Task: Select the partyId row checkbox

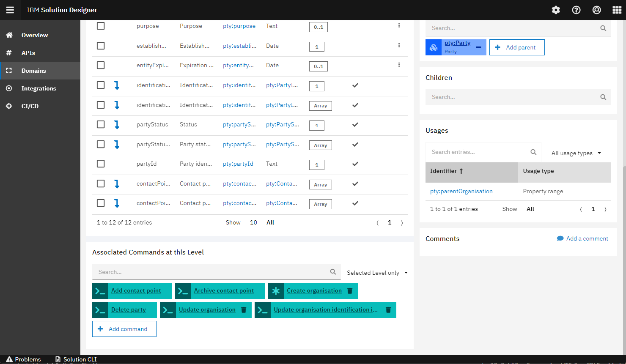Action: click(x=101, y=164)
